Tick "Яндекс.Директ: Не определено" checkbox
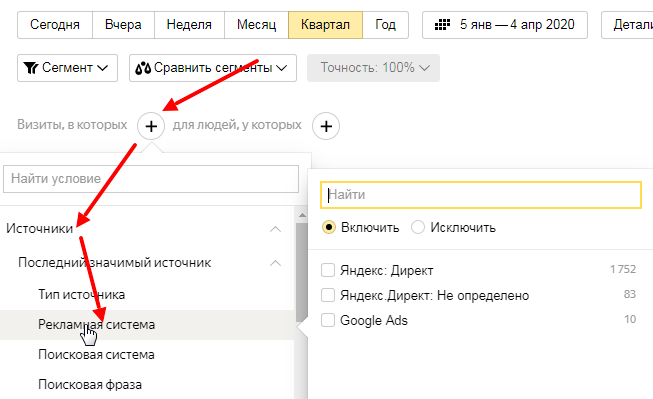Image resolution: width=653 pixels, height=399 pixels. tap(328, 295)
